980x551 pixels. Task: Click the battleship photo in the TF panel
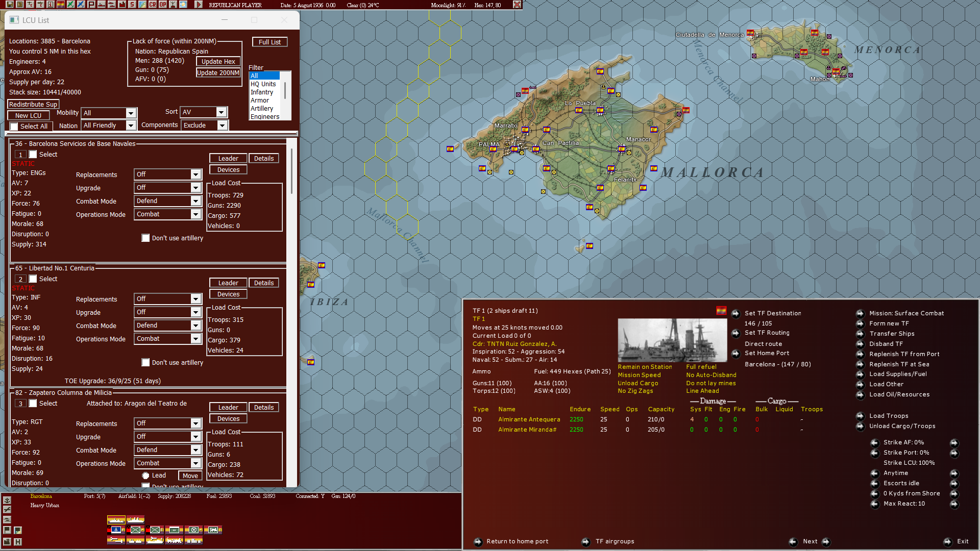click(672, 340)
